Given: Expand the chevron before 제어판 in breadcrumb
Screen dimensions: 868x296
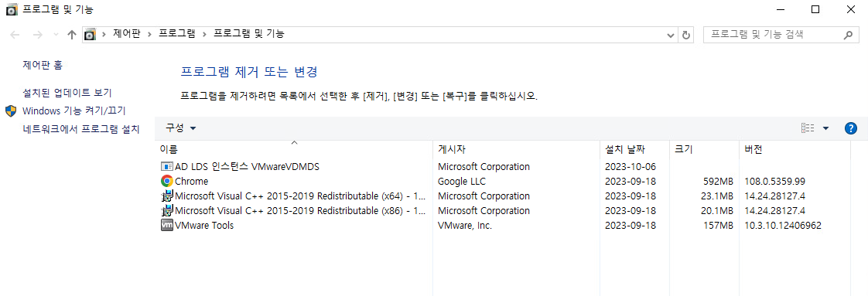Looking at the screenshot, I should [104, 34].
